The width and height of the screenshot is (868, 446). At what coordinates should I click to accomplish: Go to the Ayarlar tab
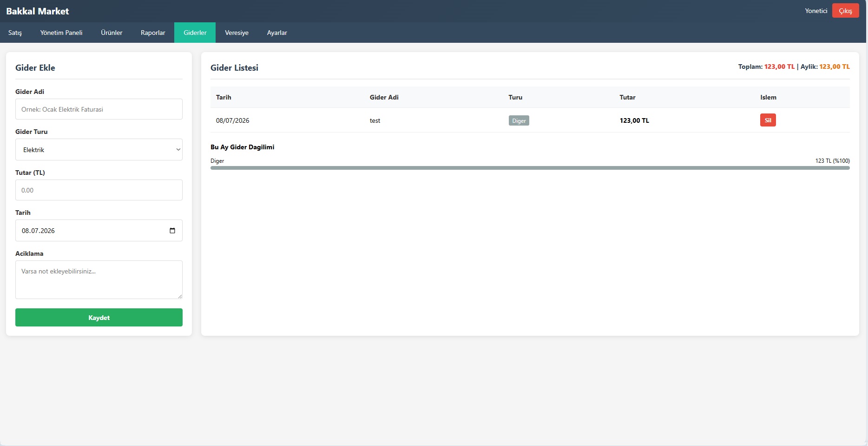[x=277, y=33]
